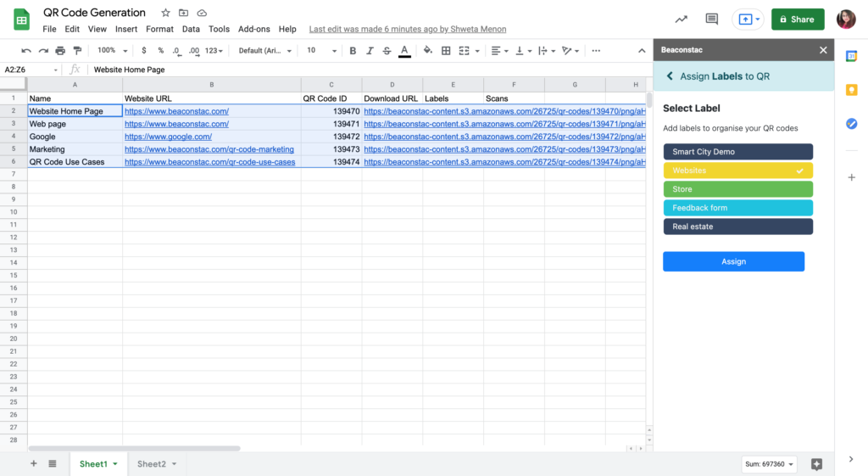Deselect the Websites label

point(738,170)
